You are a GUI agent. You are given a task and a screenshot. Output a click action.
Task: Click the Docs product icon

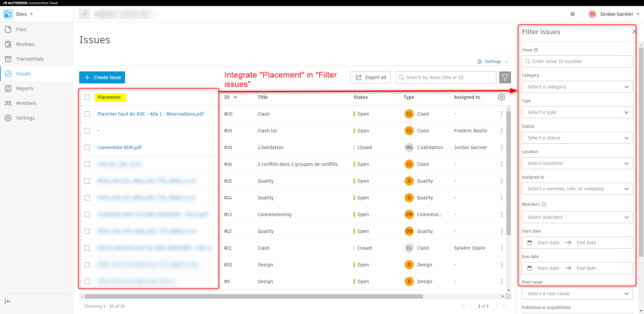(8, 14)
